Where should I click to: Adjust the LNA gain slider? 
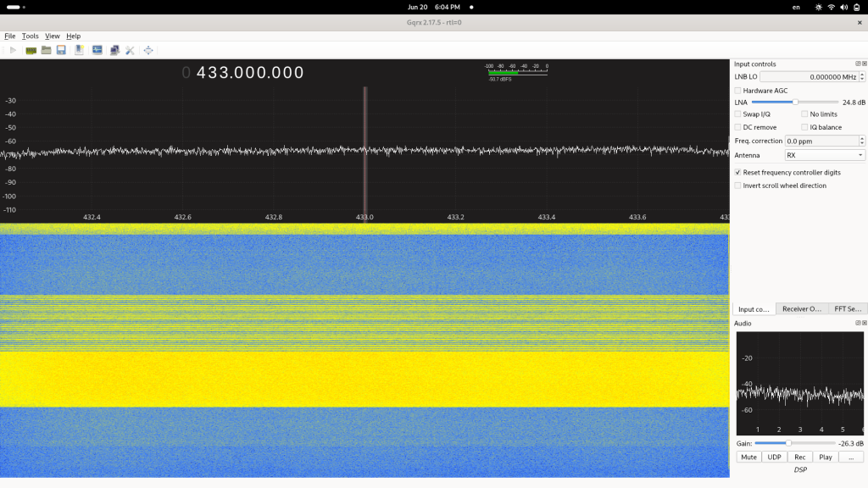pyautogui.click(x=795, y=103)
